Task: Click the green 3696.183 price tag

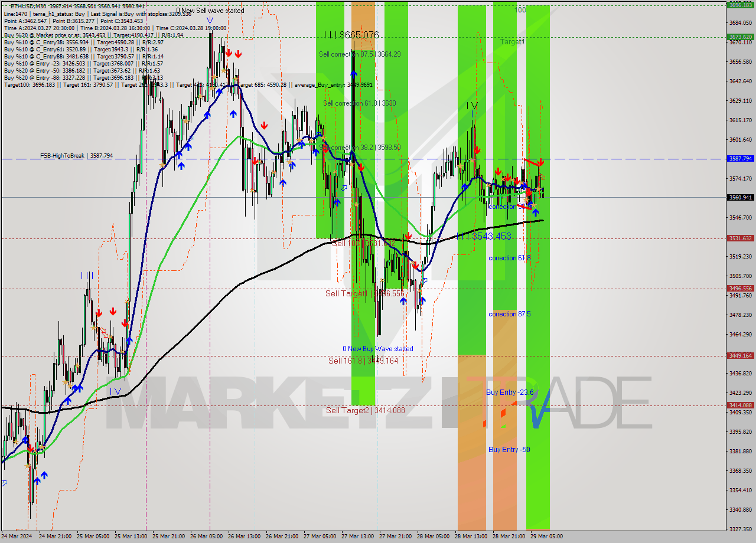Action: coord(740,5)
